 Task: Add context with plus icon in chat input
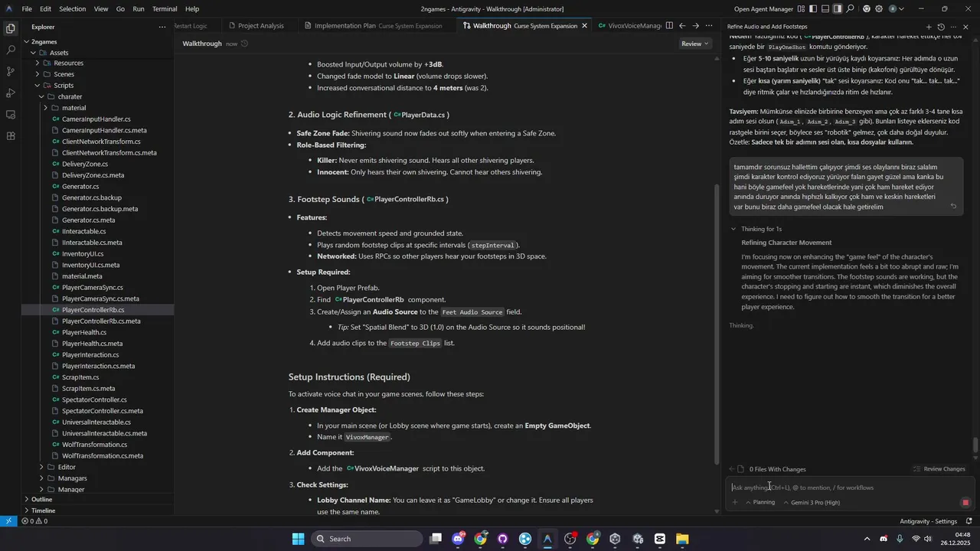pyautogui.click(x=735, y=503)
